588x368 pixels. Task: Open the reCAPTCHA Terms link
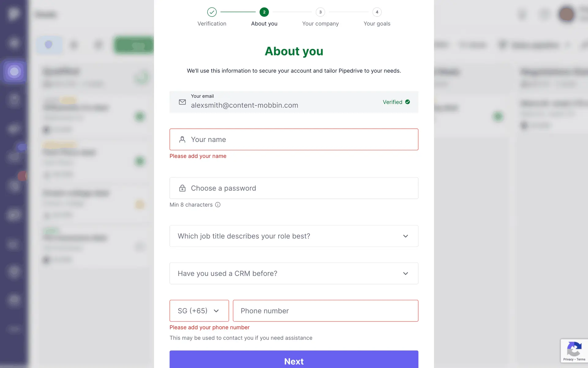coord(581,359)
